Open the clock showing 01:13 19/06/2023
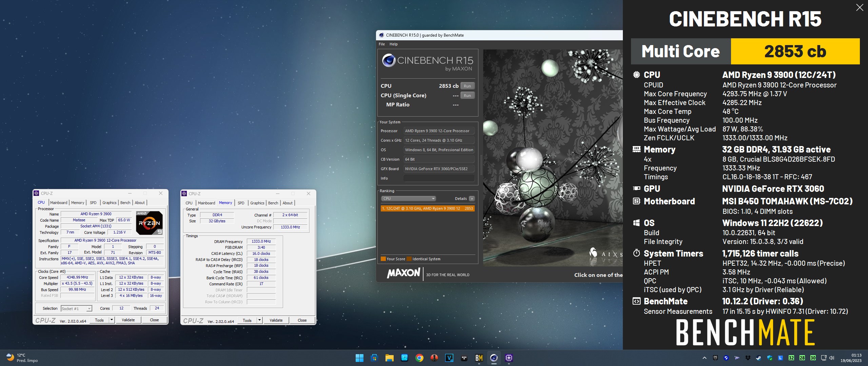 (851, 358)
